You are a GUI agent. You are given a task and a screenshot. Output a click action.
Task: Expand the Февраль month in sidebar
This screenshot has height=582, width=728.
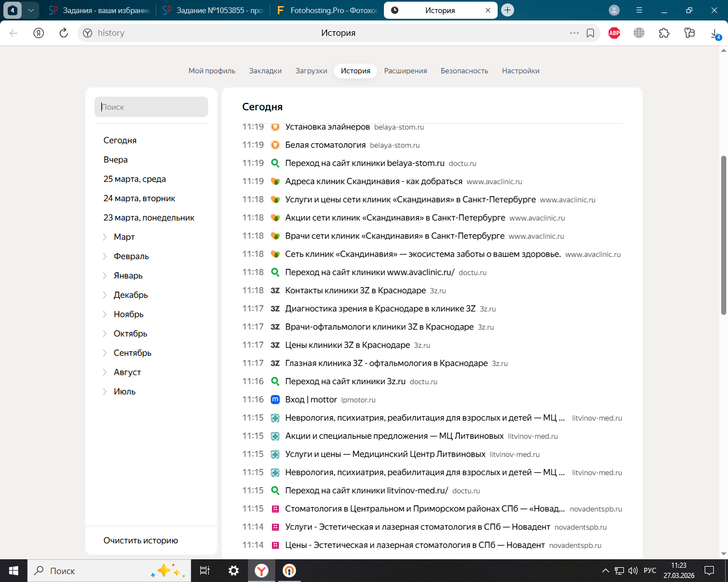pyautogui.click(x=105, y=256)
